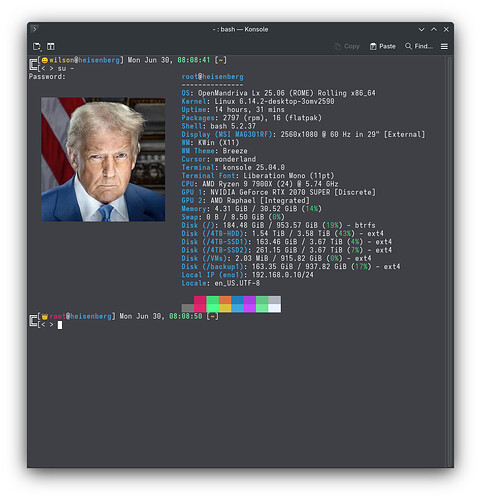Click the Cursor wonderland line
This screenshot has width=481, height=500.
click(219, 159)
